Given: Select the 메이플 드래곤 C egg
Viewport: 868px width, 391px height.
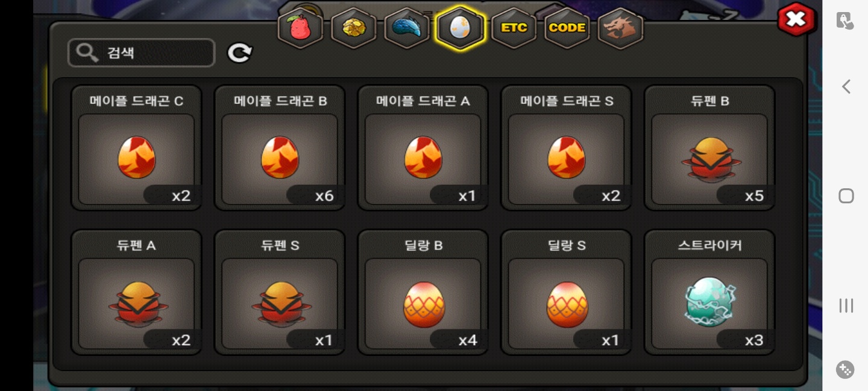Looking at the screenshot, I should [137, 148].
